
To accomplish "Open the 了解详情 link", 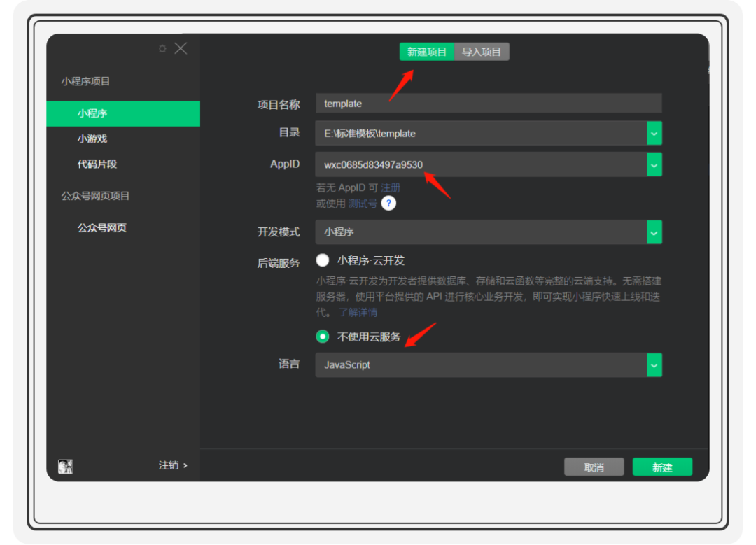I will click(358, 312).
